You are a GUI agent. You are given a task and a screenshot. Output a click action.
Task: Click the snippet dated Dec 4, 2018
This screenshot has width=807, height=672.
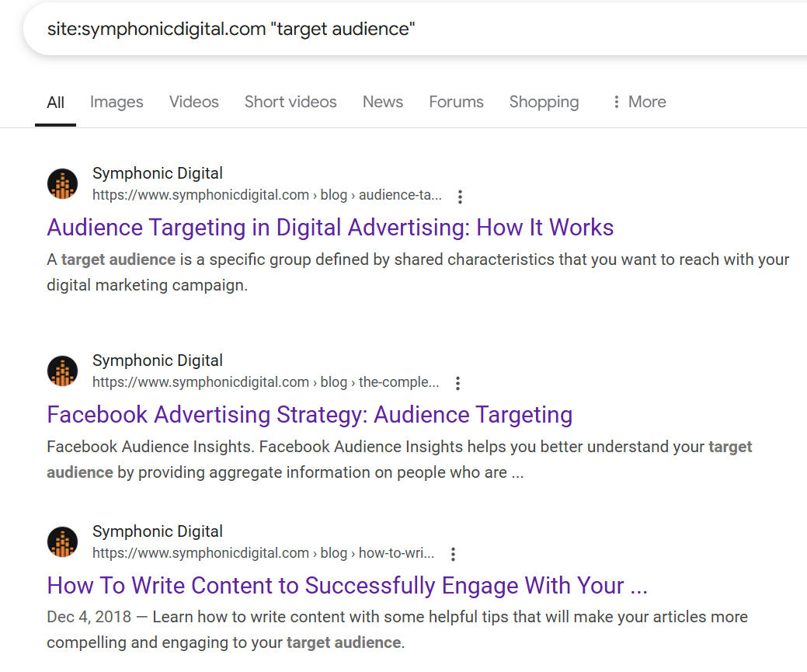tap(398, 630)
